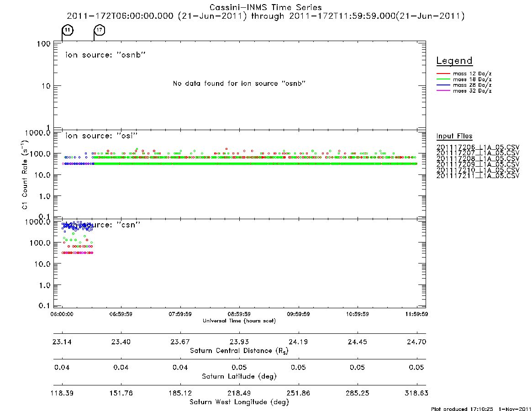Click the octagon marker labeled 11
Image resolution: width=532 pixels, height=411 pixels.
tap(68, 30)
